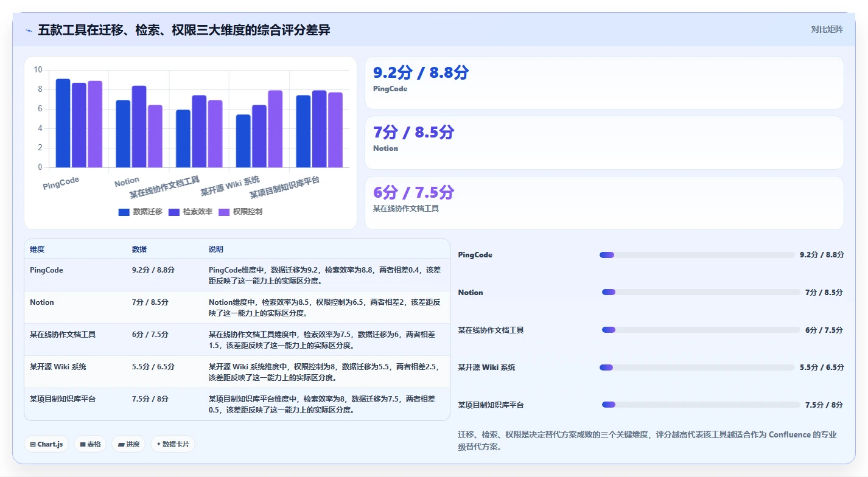The width and height of the screenshot is (868, 477).
Task: Select 某开源 Wiki 系统 cell in the table
Action: coord(58,367)
